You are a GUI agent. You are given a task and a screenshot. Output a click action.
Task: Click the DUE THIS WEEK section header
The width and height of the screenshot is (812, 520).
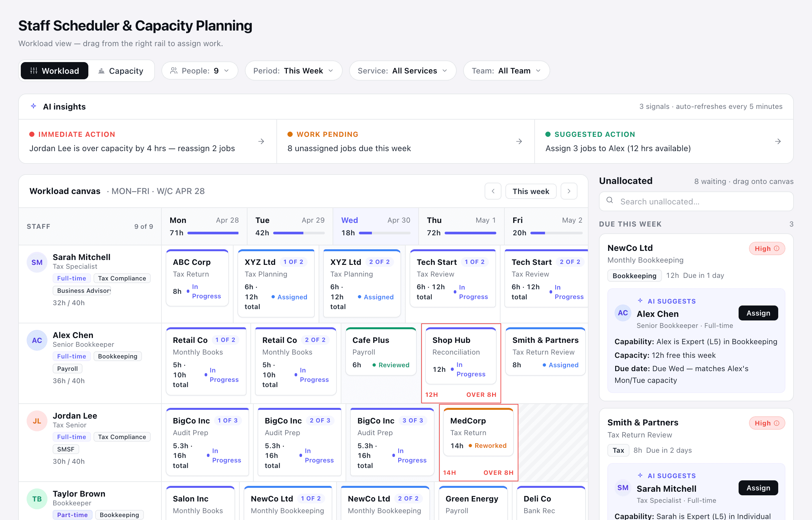pyautogui.click(x=630, y=224)
